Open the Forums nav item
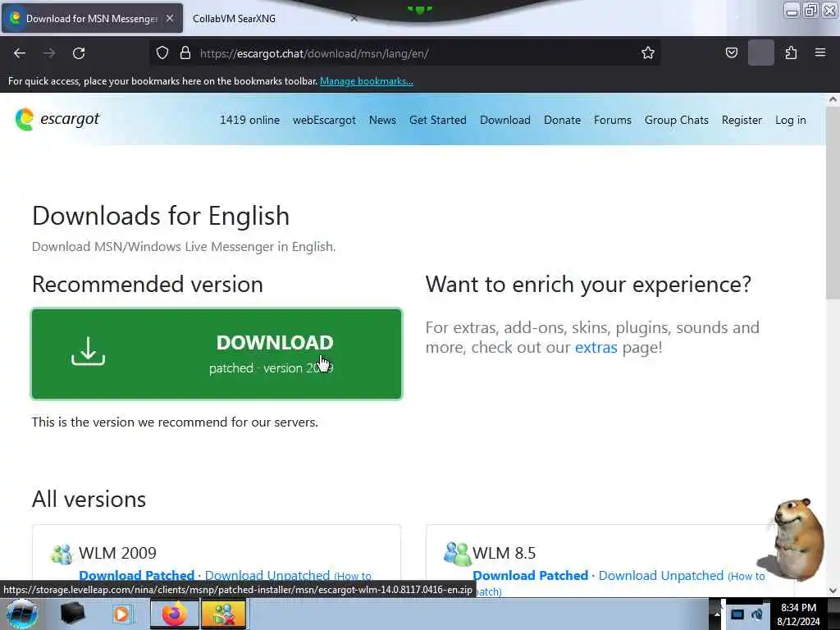 coord(612,120)
